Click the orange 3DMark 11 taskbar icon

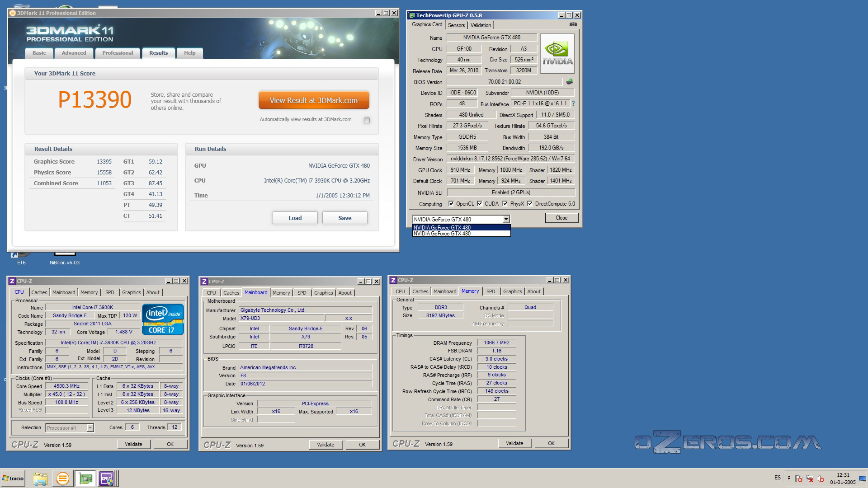[x=63, y=479]
